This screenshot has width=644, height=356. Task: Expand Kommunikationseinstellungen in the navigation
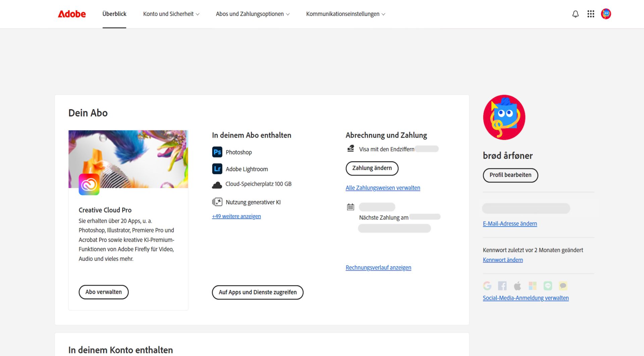click(345, 14)
